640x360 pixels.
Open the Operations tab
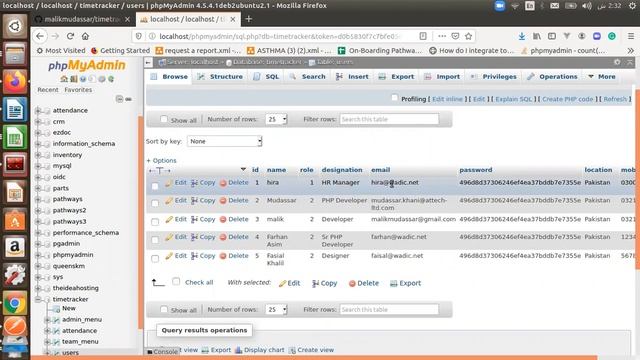pos(553,76)
